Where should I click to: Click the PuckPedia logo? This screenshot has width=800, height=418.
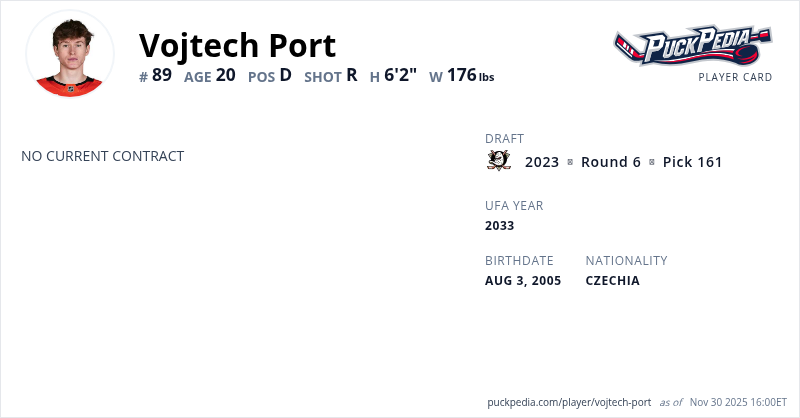(x=692, y=45)
